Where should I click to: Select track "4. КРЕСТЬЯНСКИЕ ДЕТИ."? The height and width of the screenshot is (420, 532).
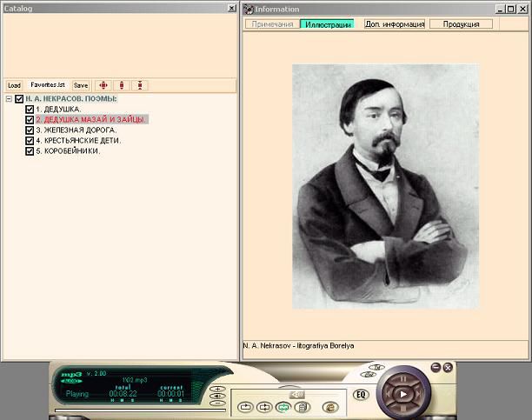(78, 140)
